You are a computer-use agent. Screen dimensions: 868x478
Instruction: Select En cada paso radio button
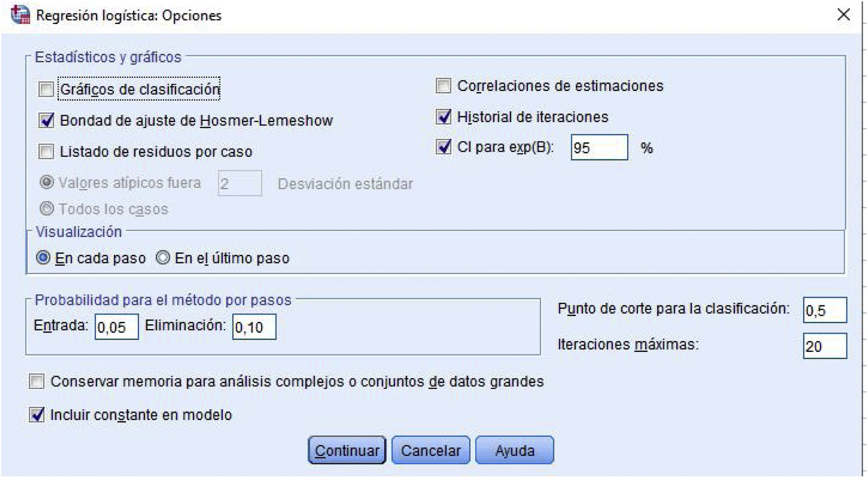[44, 258]
